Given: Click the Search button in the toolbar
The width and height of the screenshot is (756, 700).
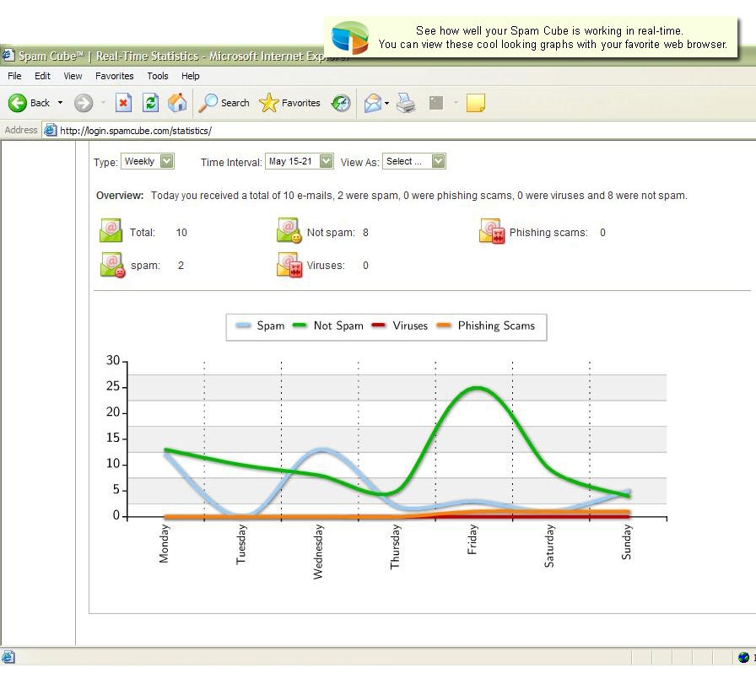Looking at the screenshot, I should (224, 102).
